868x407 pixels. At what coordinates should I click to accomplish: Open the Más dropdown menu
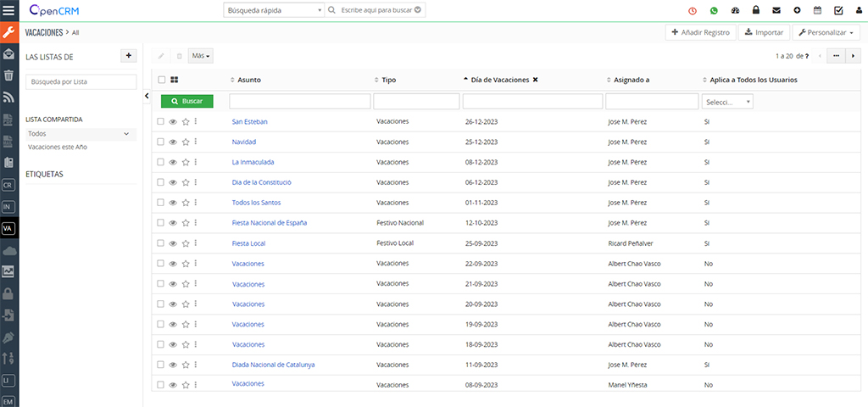point(200,56)
